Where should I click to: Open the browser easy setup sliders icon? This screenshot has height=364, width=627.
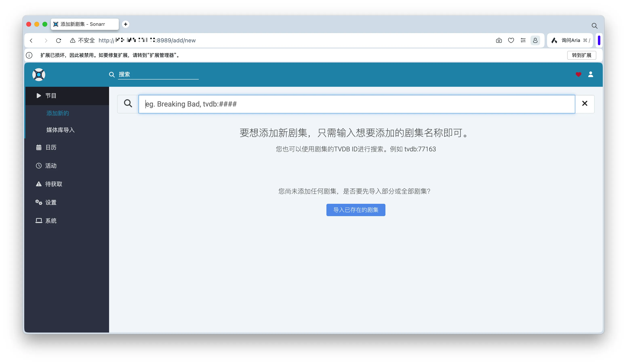coord(523,41)
